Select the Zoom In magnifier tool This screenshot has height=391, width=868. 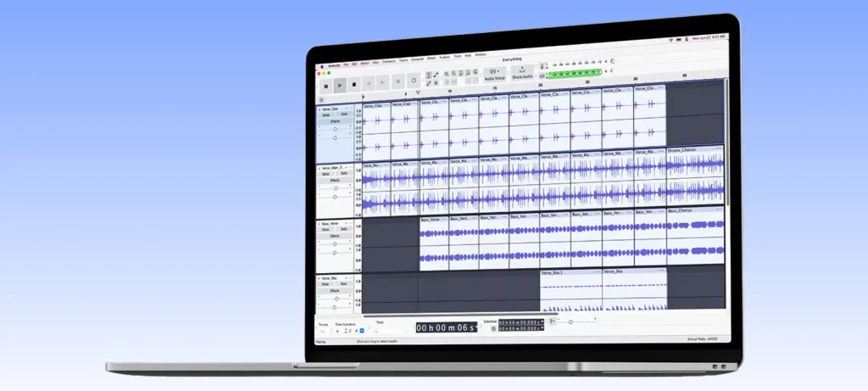point(447,74)
